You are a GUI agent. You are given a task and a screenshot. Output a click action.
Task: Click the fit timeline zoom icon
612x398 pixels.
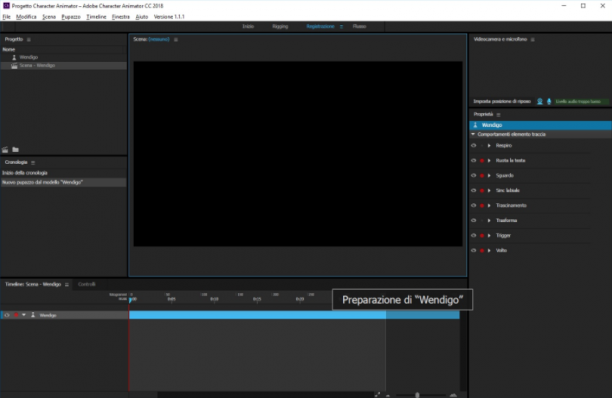click(x=377, y=395)
